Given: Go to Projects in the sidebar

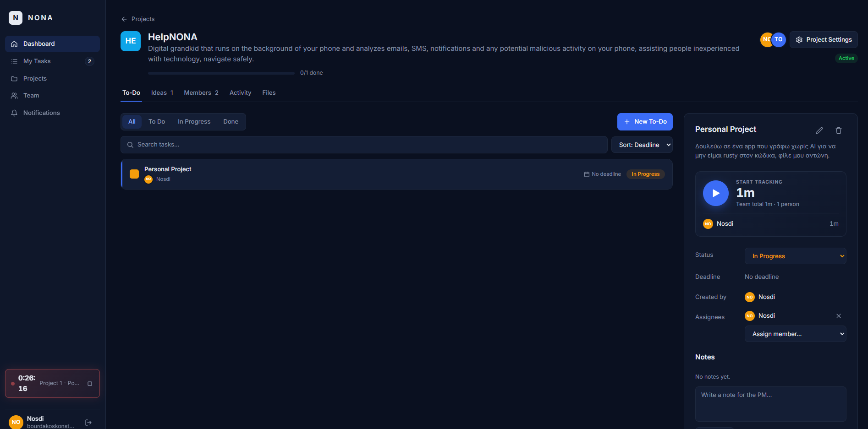Looking at the screenshot, I should click(x=52, y=79).
